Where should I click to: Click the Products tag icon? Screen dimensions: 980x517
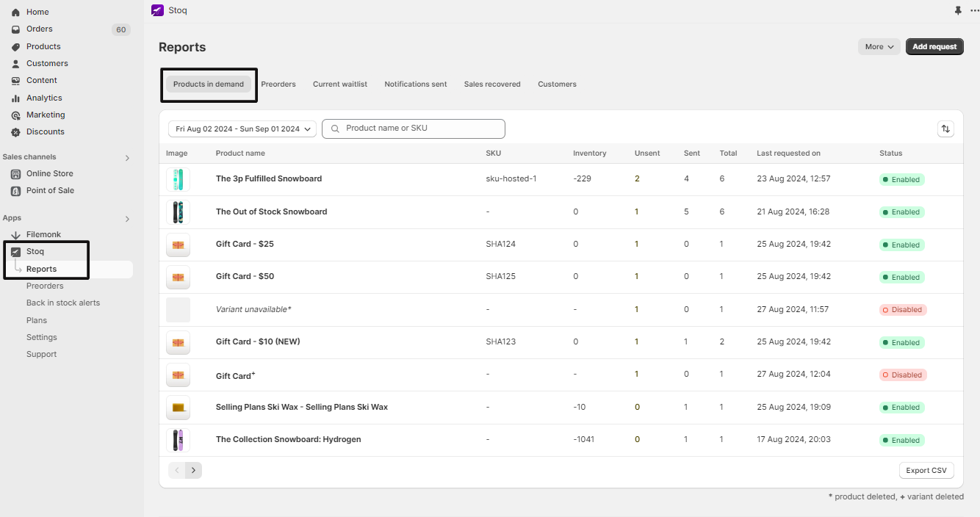tap(15, 46)
